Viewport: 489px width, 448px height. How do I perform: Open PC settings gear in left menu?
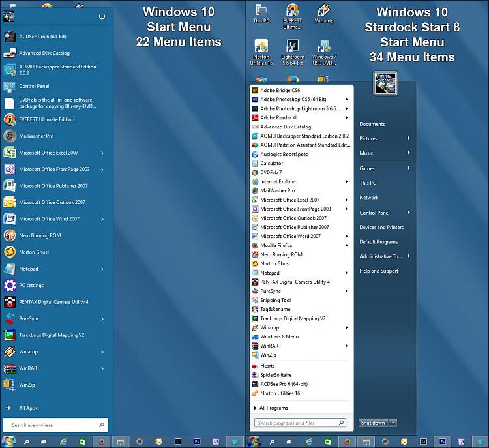pyautogui.click(x=10, y=285)
